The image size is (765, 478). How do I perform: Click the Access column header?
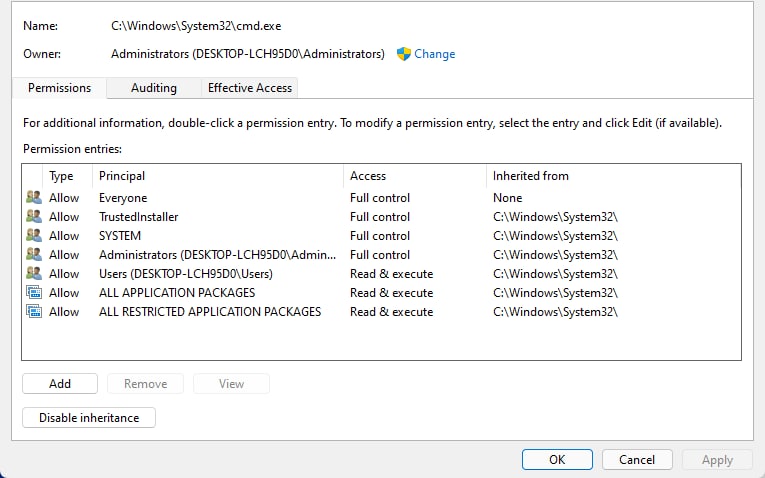[415, 176]
